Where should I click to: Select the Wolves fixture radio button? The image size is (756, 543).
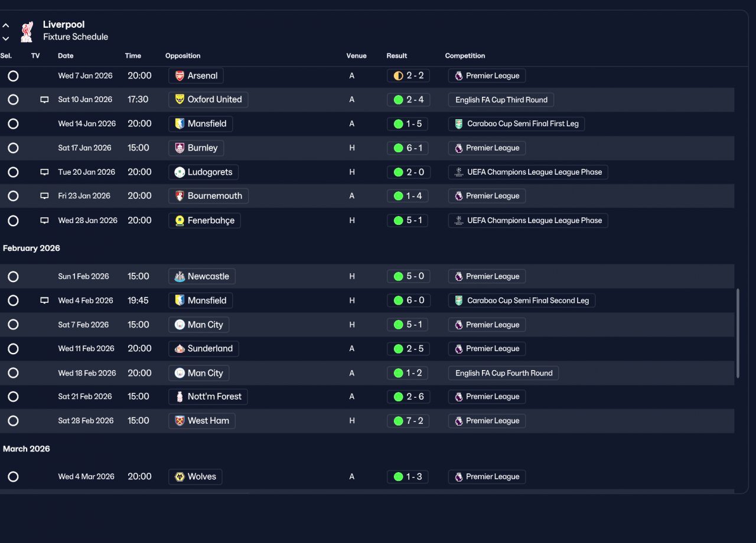(13, 477)
